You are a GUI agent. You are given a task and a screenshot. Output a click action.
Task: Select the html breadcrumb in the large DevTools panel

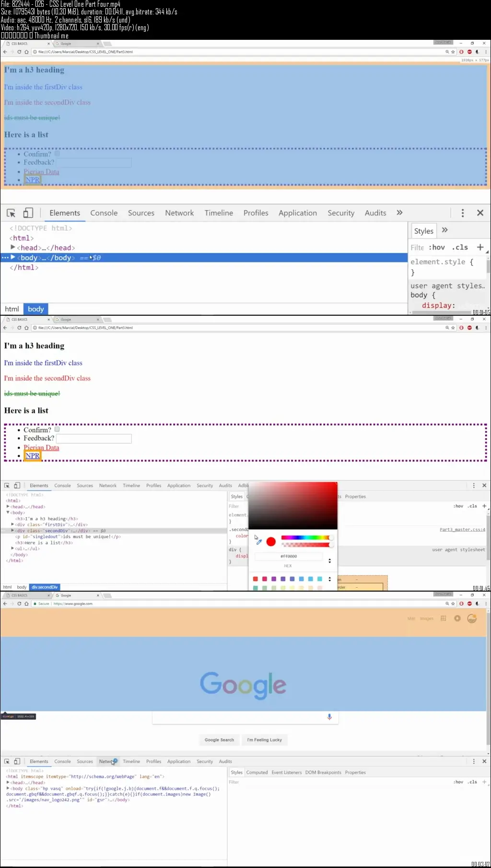click(12, 309)
